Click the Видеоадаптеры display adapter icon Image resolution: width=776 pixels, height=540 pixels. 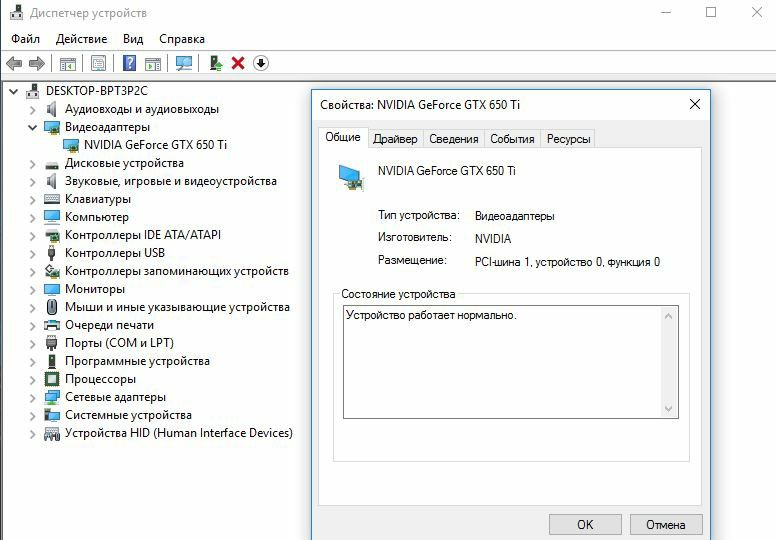coord(51,127)
